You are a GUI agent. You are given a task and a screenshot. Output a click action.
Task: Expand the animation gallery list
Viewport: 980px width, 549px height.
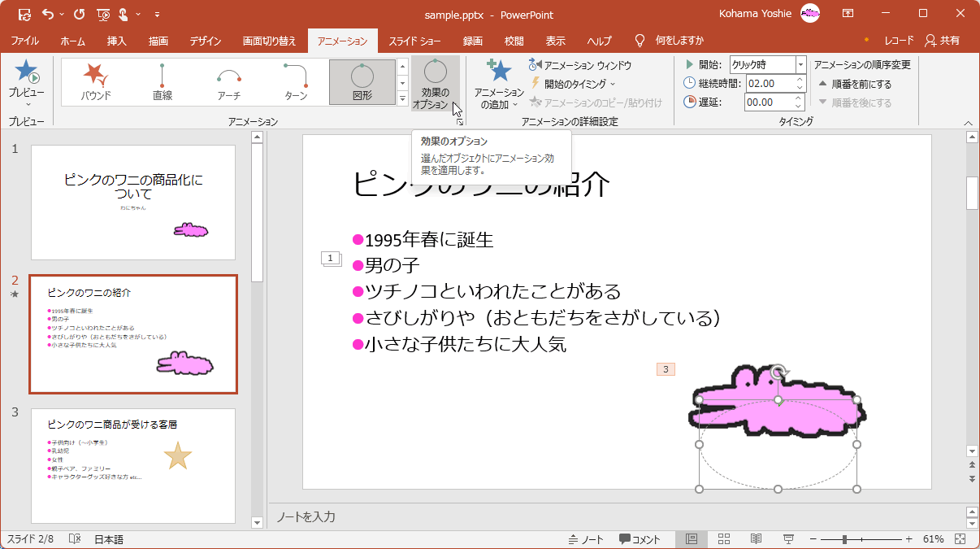pos(402,99)
